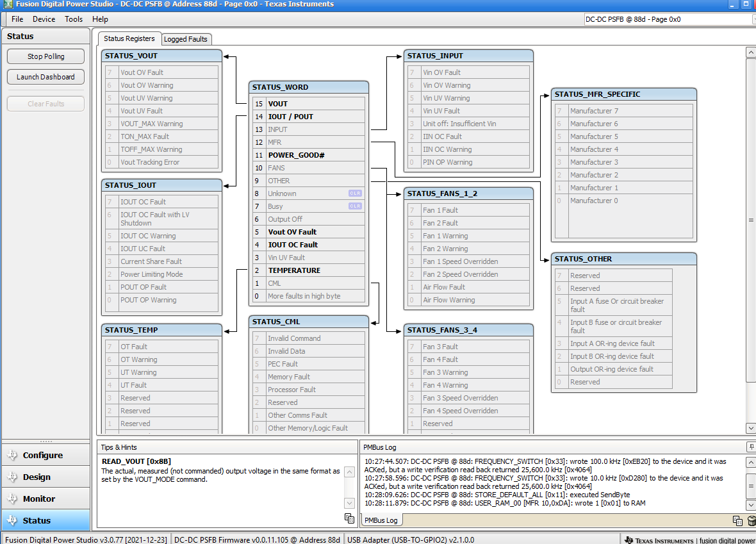The height and width of the screenshot is (544, 756).
Task: Click the Stop Polling button
Action: point(45,56)
